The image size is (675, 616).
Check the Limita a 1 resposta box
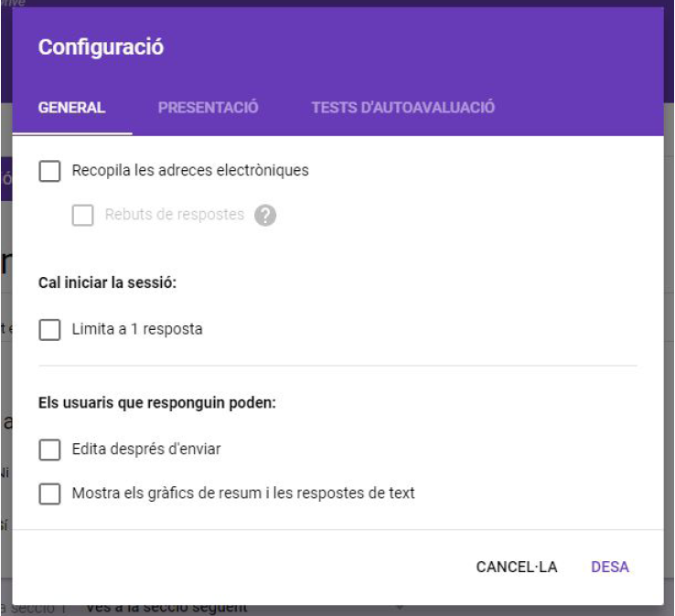pyautogui.click(x=50, y=330)
